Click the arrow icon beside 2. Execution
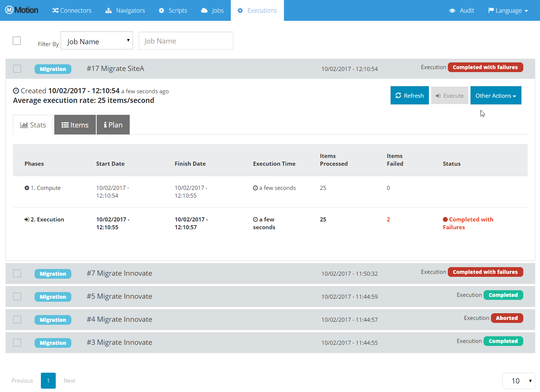Screen dimensions: 540x392 tap(27, 220)
